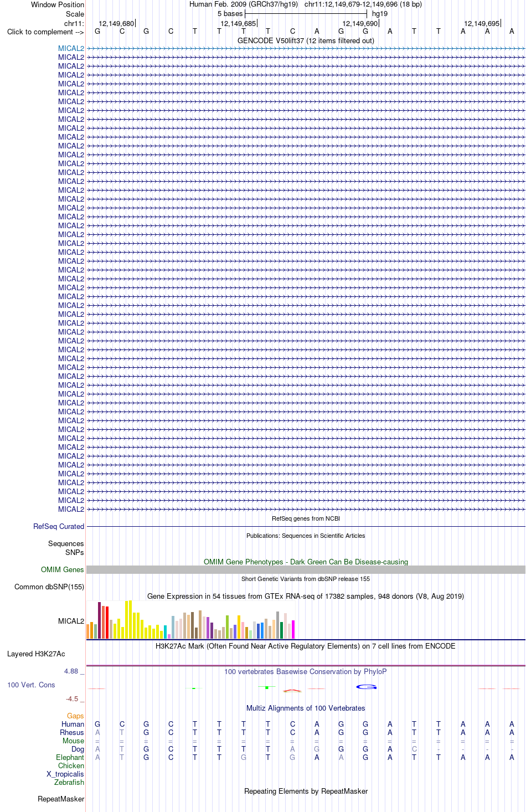
Task: Open the 'OMIM Gene Phenotypes' track title
Action: [x=306, y=562]
